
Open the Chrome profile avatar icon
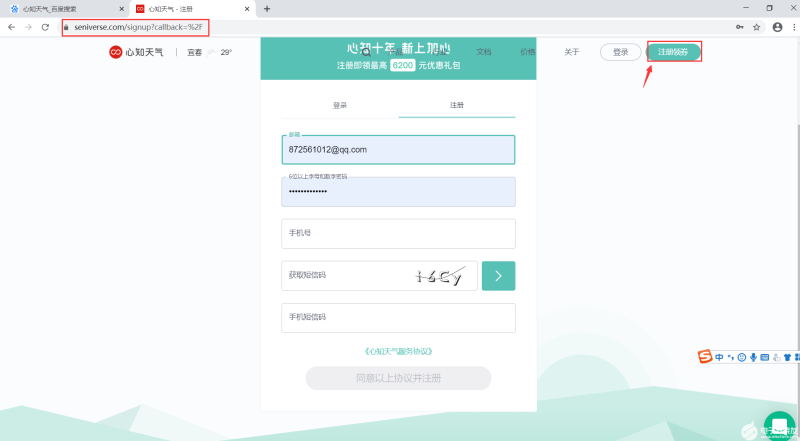coord(775,26)
